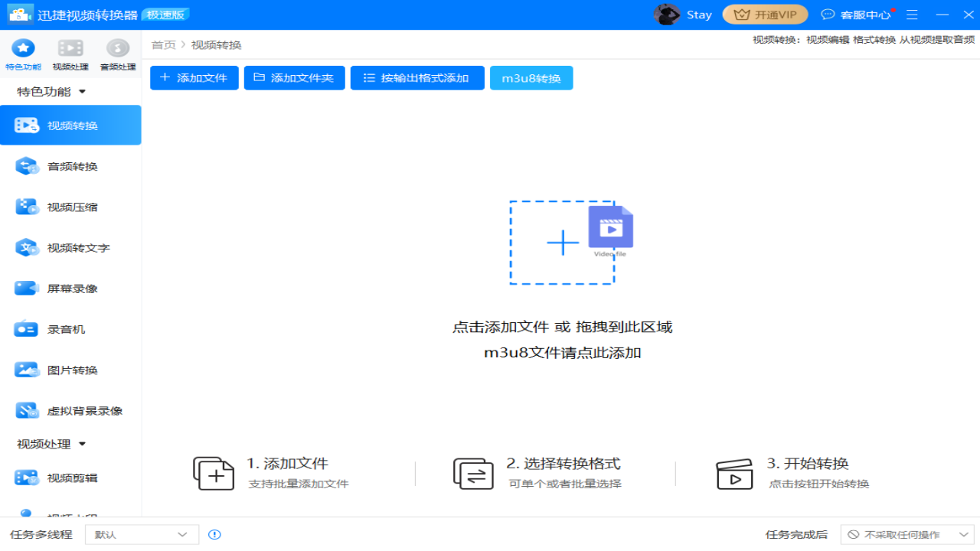The image size is (980, 551).
Task: Click the m3u8转换 button
Action: (x=531, y=77)
